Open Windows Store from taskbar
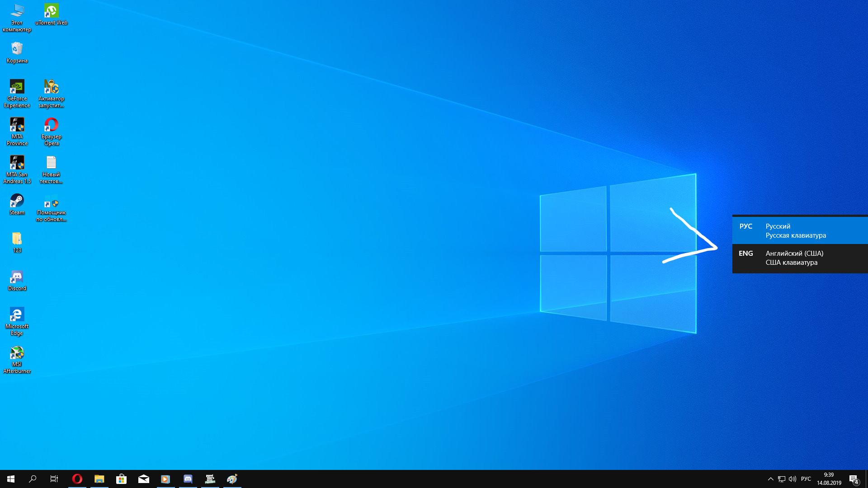 coord(122,479)
